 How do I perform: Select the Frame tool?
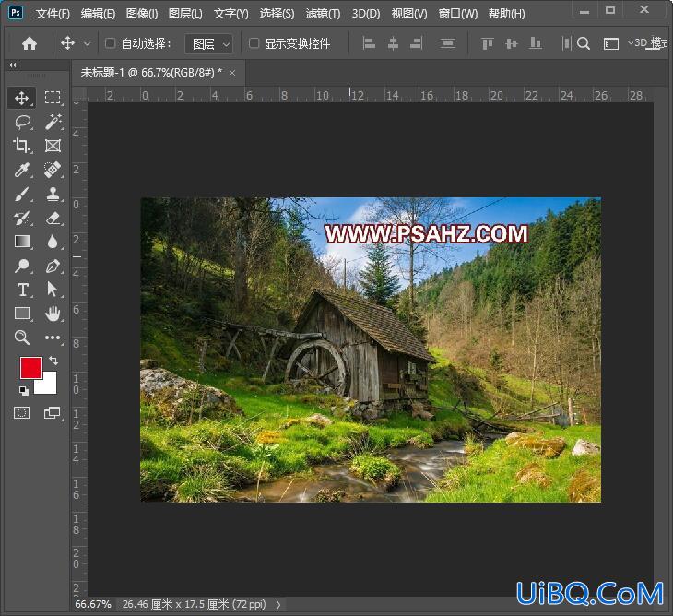53,146
